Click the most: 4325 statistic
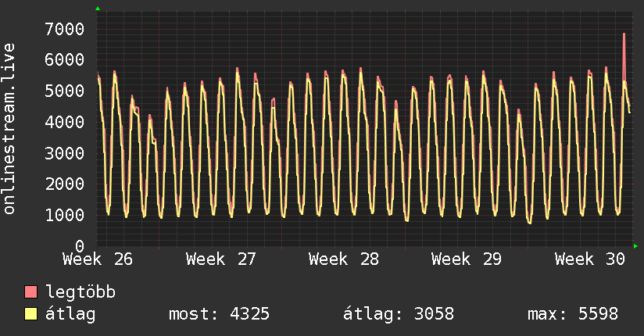This screenshot has height=336, width=644. 220,314
